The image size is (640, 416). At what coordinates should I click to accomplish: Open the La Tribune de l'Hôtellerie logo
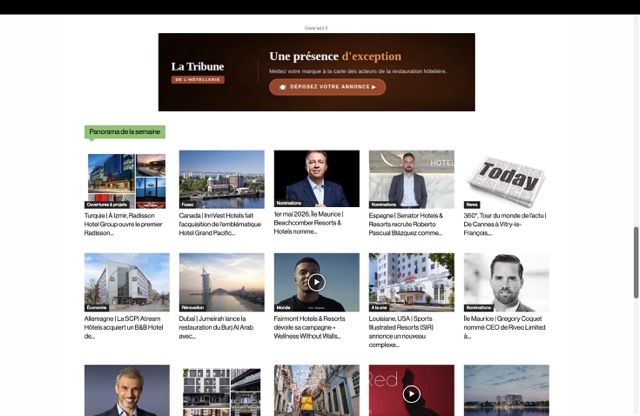tap(198, 72)
